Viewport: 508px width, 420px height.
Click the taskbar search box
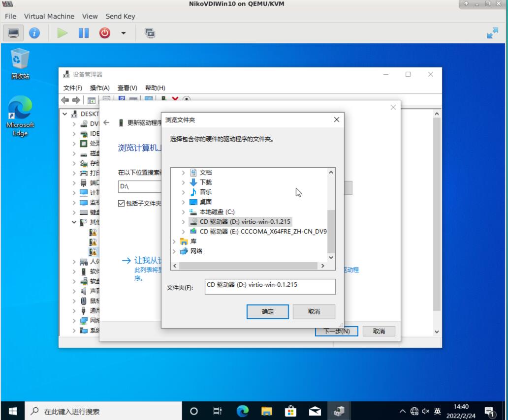[x=103, y=411]
